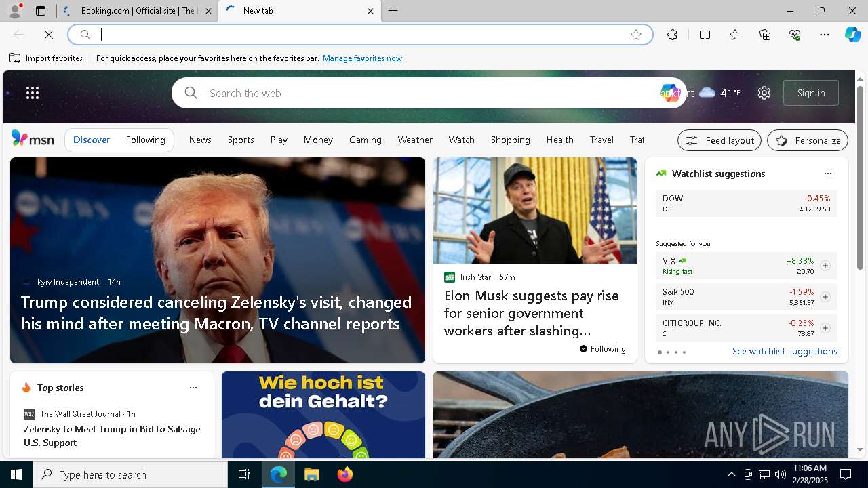Image resolution: width=868 pixels, height=488 pixels.
Task: Close the New tab tab
Action: (x=370, y=11)
